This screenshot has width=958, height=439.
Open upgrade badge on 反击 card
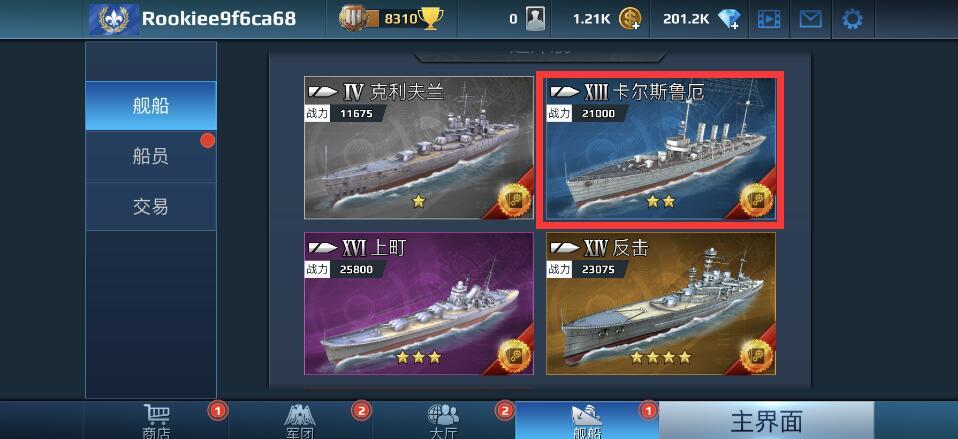tap(756, 357)
